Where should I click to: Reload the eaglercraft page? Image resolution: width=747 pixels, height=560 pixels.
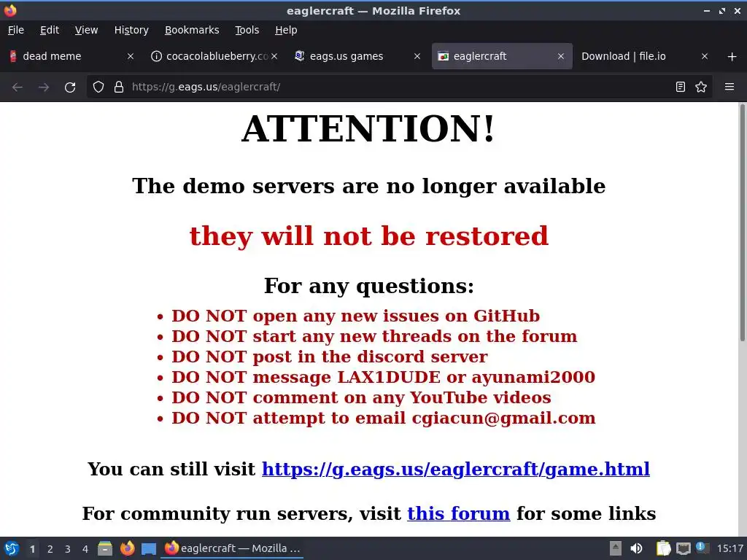[70, 87]
